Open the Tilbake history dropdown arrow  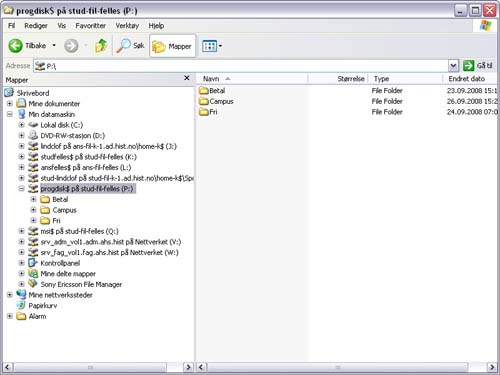[x=54, y=45]
